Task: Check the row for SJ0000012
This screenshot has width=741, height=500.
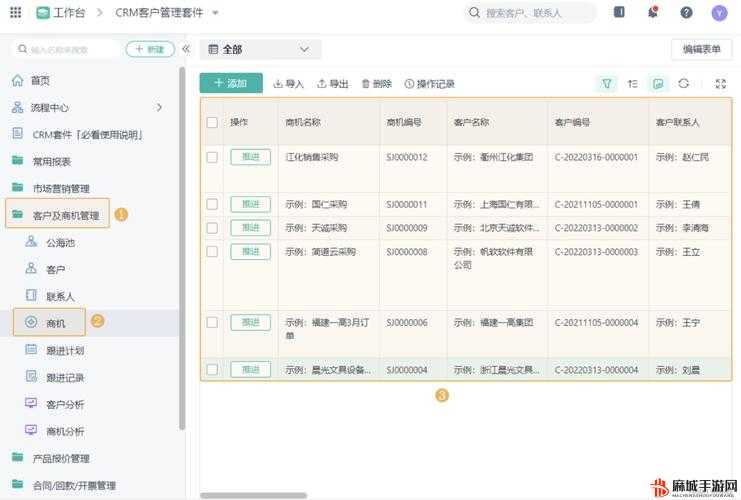Action: tap(212, 157)
